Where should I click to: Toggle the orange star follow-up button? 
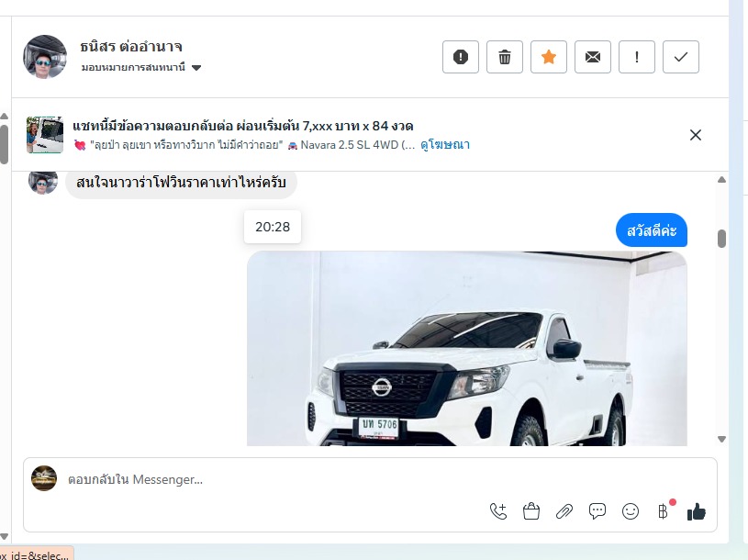(549, 57)
